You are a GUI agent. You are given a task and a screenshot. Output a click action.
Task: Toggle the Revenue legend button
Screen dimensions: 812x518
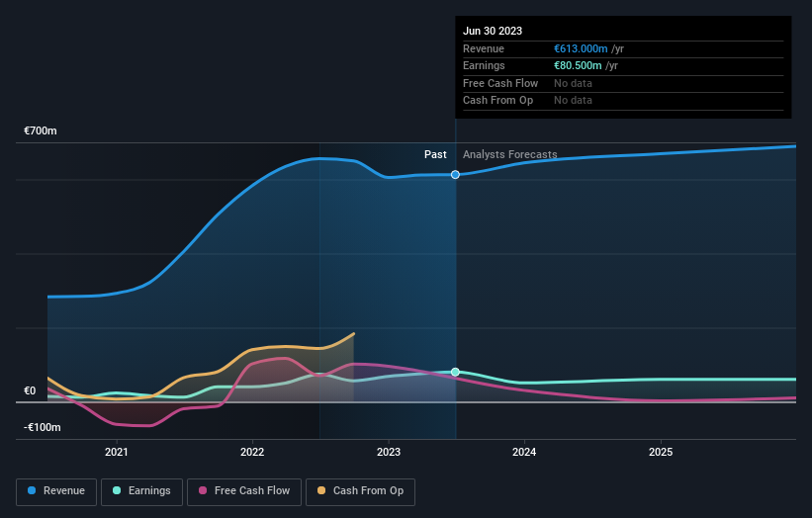pyautogui.click(x=56, y=491)
